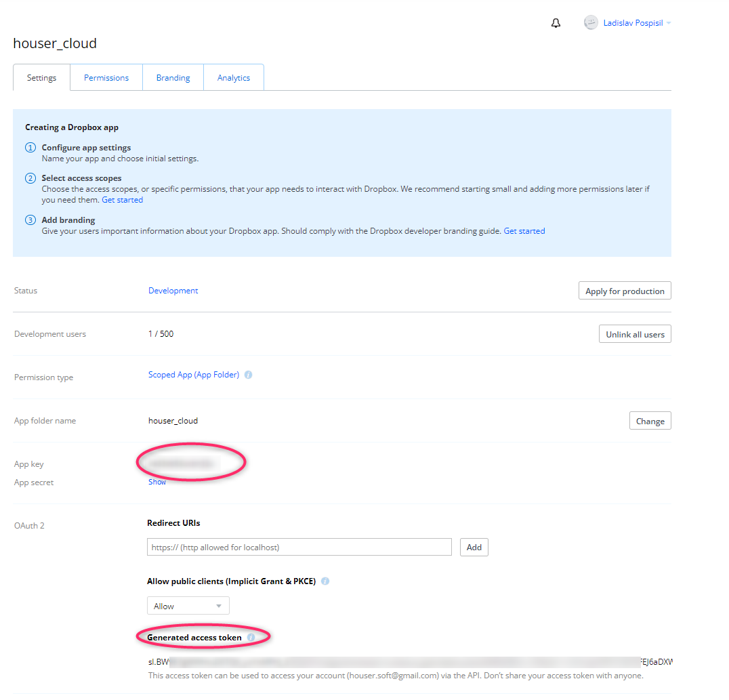Click Get started link for access scopes

click(123, 200)
